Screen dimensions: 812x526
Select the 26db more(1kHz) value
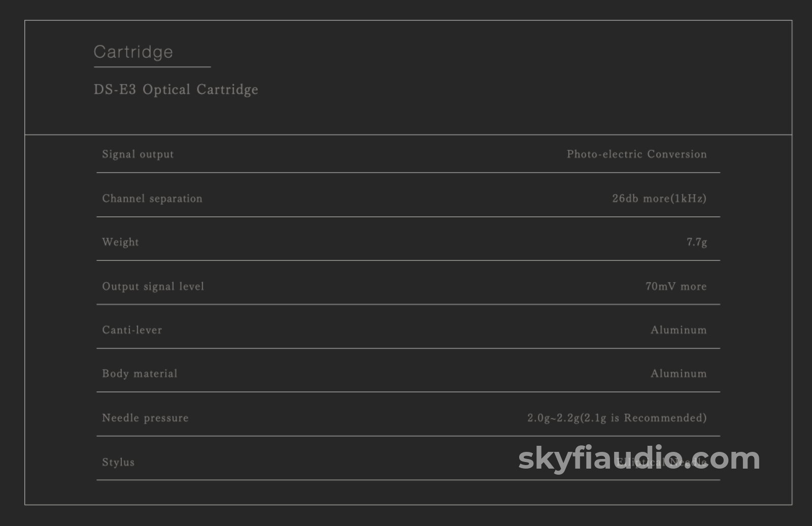click(659, 199)
